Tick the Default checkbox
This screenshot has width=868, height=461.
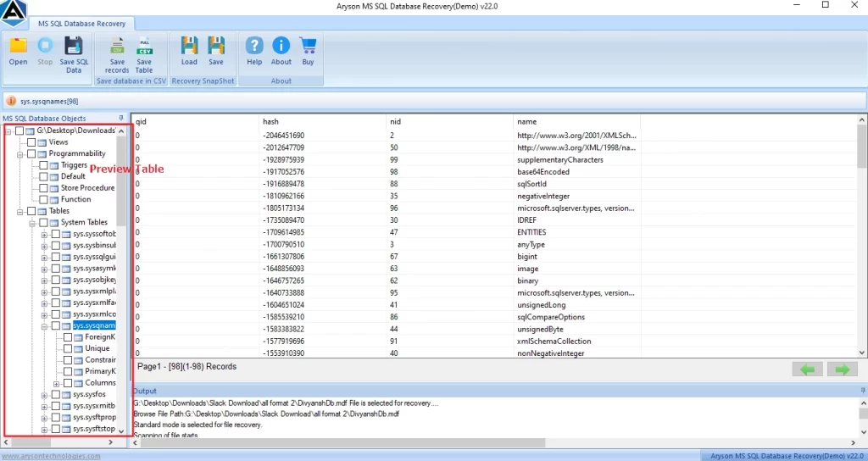[44, 176]
